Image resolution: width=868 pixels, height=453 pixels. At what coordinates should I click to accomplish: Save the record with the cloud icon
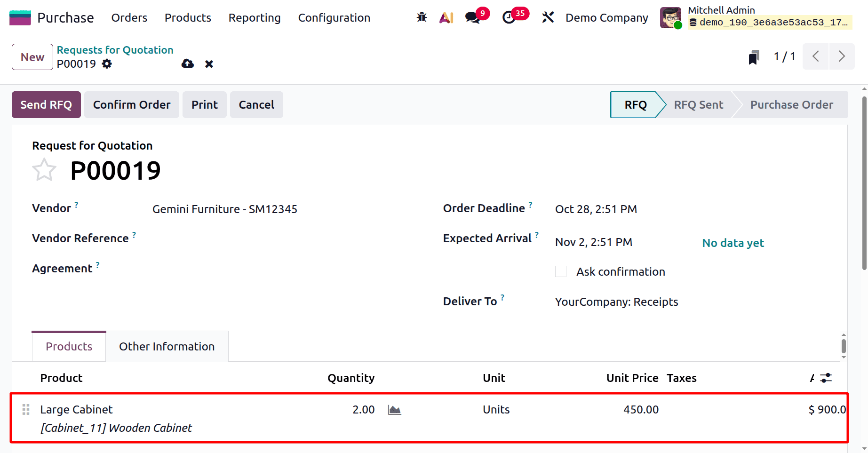188,64
